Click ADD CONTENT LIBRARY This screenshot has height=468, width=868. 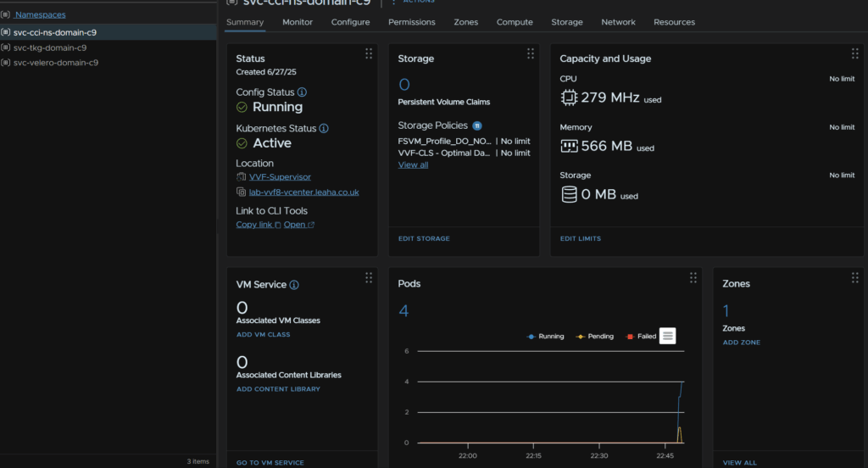pos(278,389)
